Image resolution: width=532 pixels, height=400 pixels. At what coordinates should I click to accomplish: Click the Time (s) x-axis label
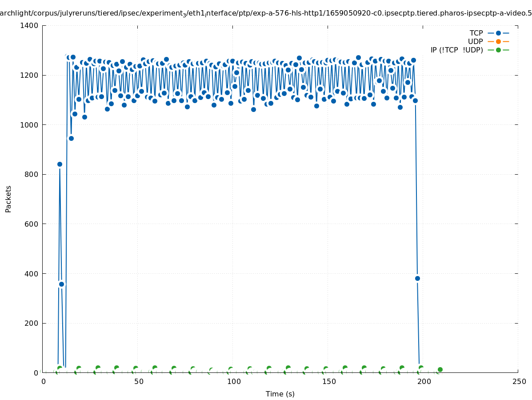point(280,394)
